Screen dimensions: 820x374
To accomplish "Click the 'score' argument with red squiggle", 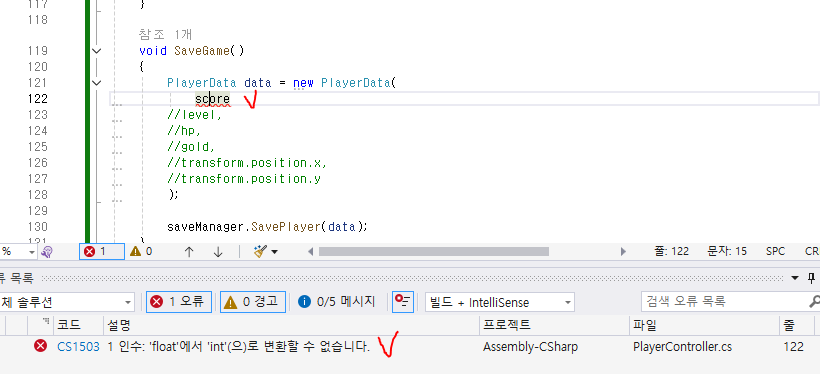I will 212,99.
